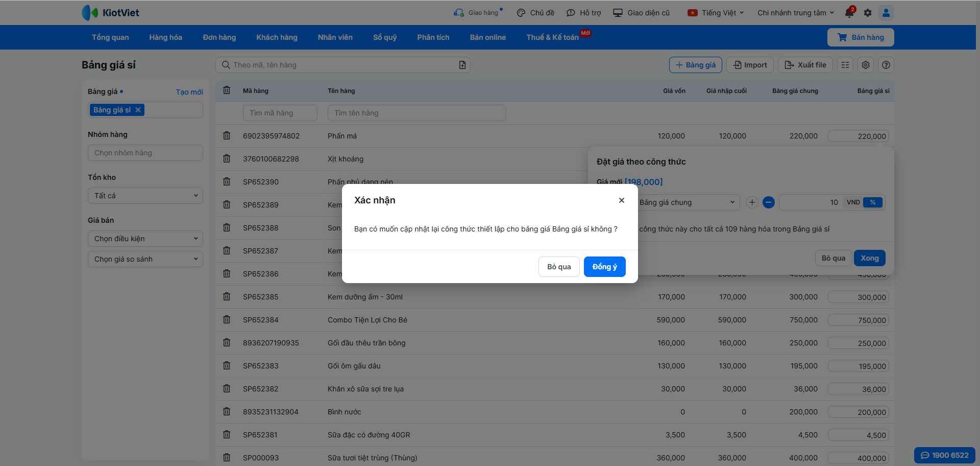The image size is (980, 466).
Task: Delete row SP652381 Sữa đặc
Action: click(227, 434)
